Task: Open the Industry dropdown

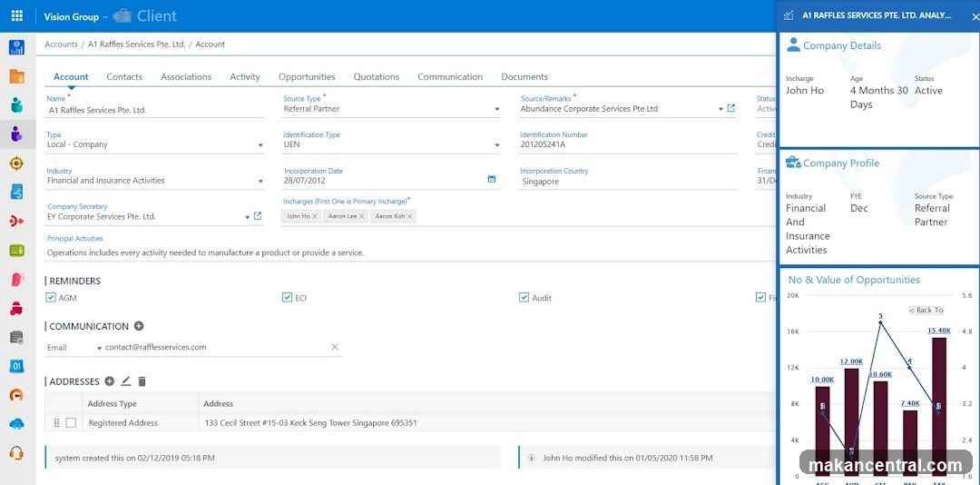Action: (x=260, y=182)
